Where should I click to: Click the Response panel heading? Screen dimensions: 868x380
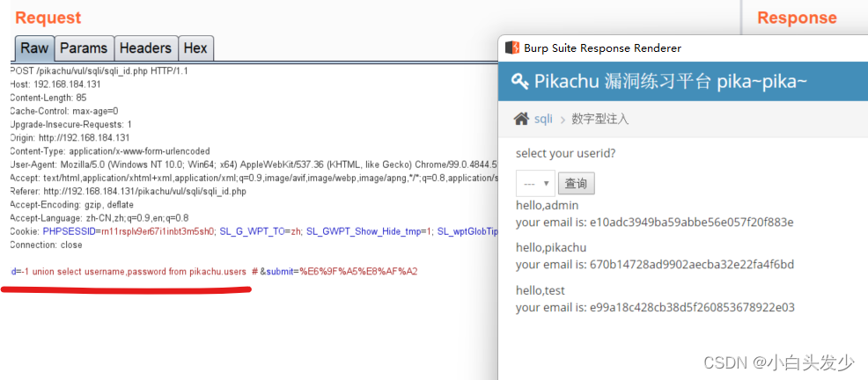798,18
